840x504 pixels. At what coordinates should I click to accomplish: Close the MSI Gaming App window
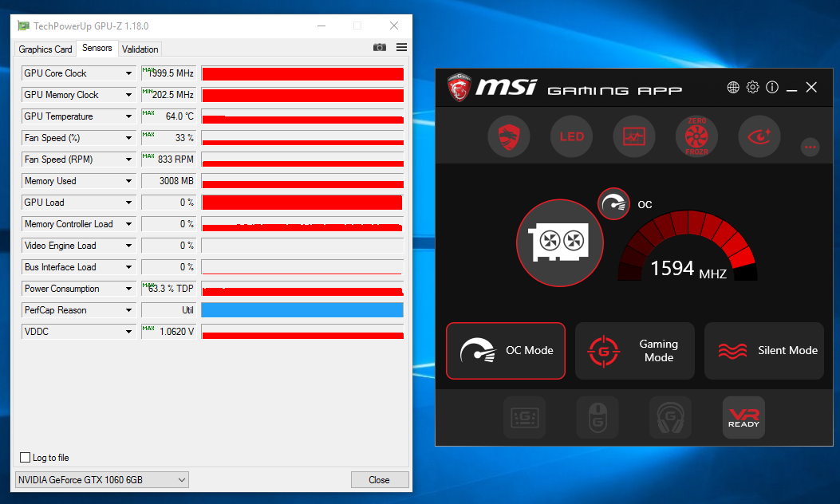[811, 87]
